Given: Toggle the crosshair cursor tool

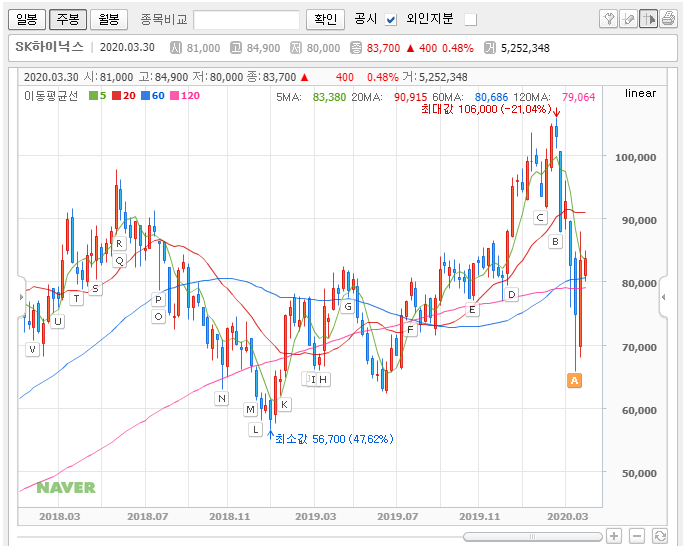Looking at the screenshot, I should [x=648, y=19].
